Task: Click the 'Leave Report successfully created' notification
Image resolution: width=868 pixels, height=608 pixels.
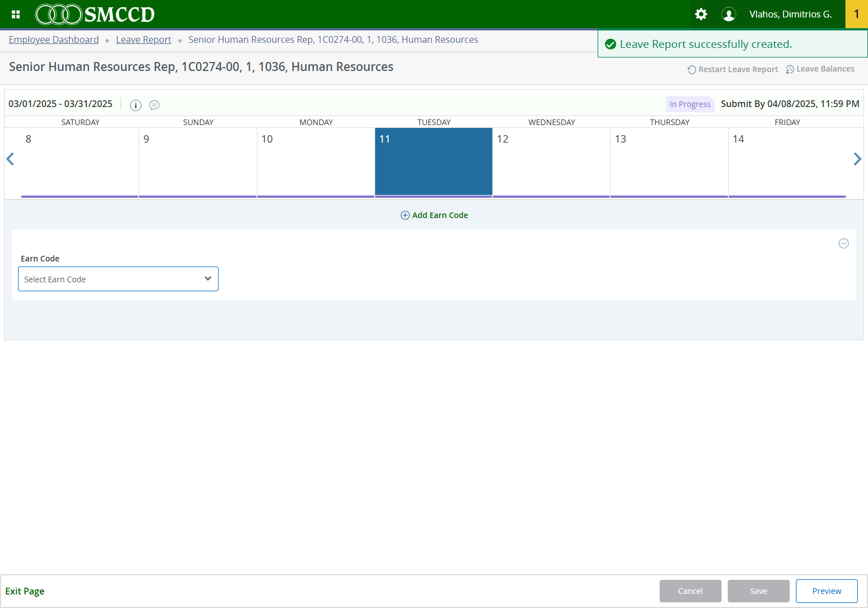Action: 732,44
